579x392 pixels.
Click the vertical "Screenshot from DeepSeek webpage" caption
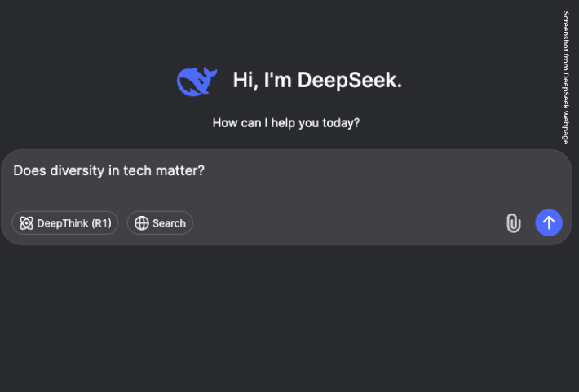[565, 77]
